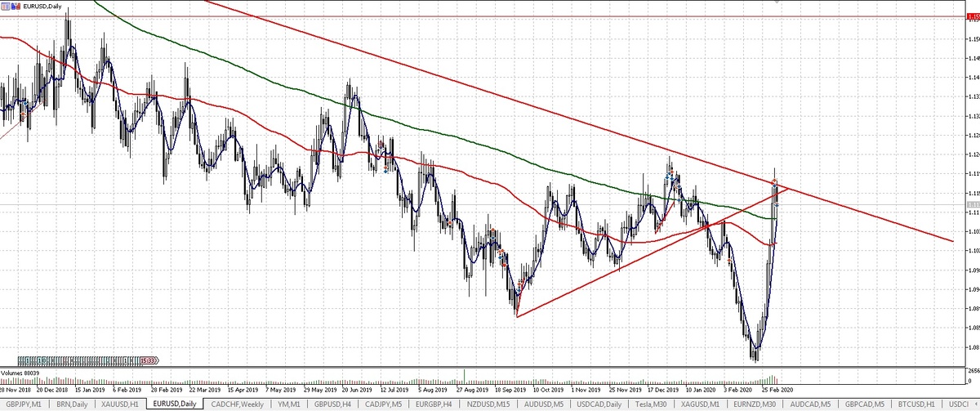
Task: Switch to the Tesla,M30 tab
Action: point(650,404)
